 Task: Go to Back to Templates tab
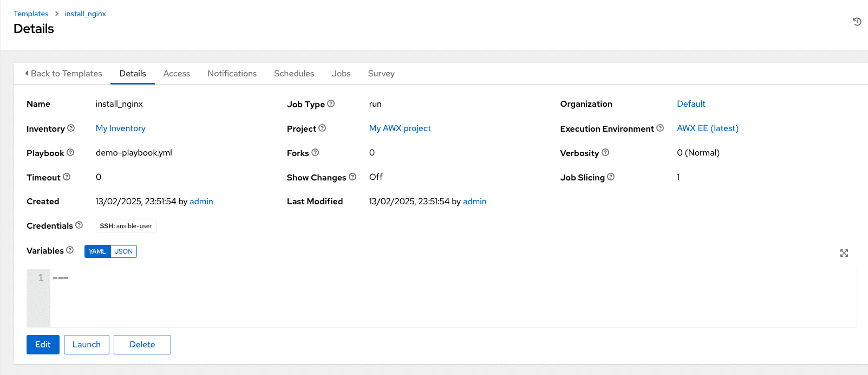pos(64,73)
